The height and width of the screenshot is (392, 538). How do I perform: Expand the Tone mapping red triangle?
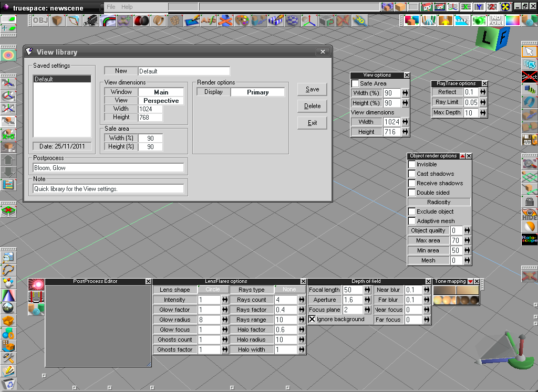(471, 281)
